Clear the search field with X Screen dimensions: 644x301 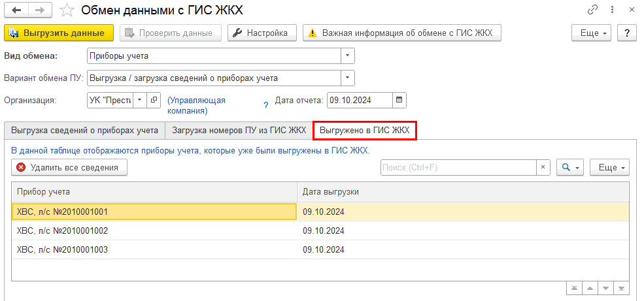(543, 168)
